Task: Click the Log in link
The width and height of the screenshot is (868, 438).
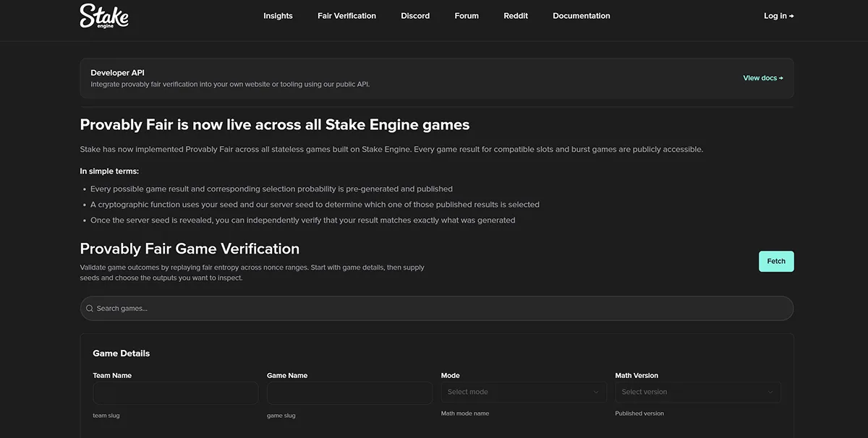Action: coord(779,16)
